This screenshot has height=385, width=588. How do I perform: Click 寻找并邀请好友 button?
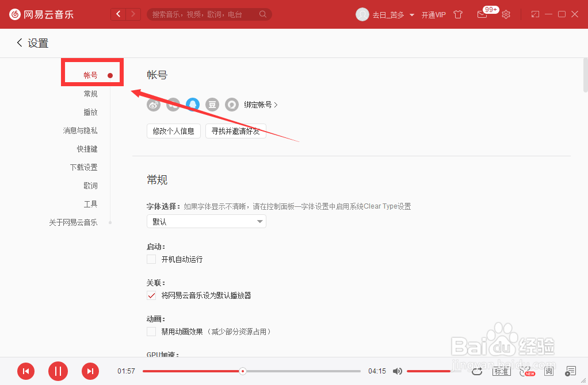(x=235, y=131)
